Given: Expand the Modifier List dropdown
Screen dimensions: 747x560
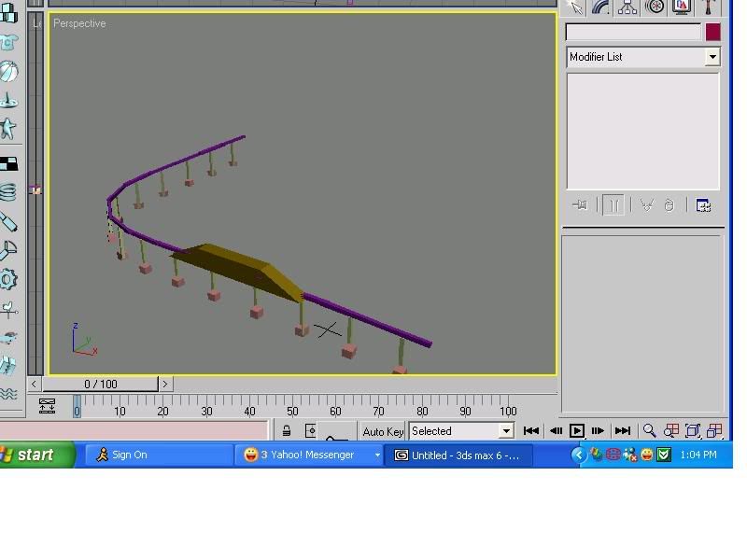Looking at the screenshot, I should tap(712, 57).
